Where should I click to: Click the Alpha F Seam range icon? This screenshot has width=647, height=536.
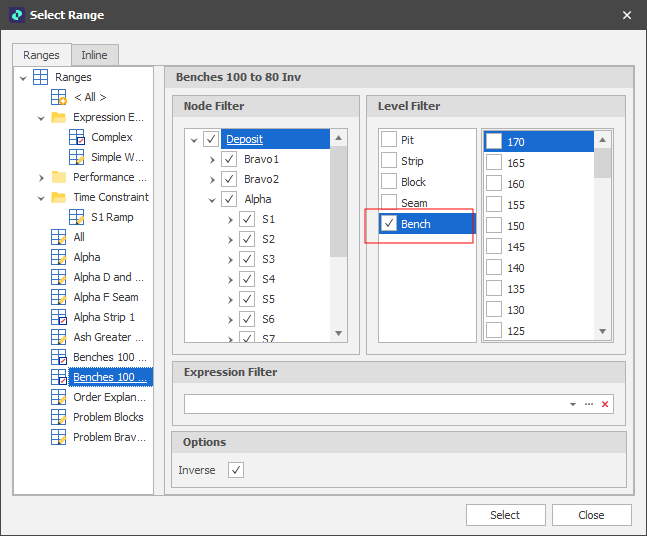click(x=59, y=297)
